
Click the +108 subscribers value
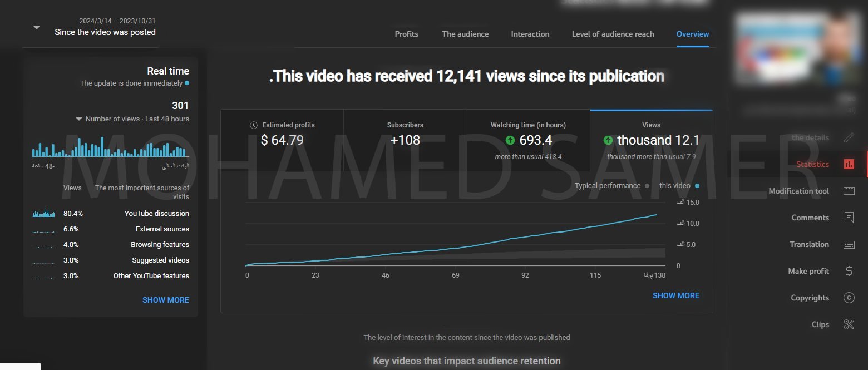(x=405, y=140)
